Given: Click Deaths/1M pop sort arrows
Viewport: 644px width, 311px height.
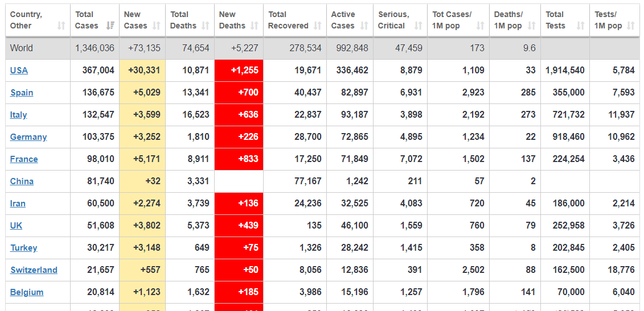Looking at the screenshot, I should (531, 26).
